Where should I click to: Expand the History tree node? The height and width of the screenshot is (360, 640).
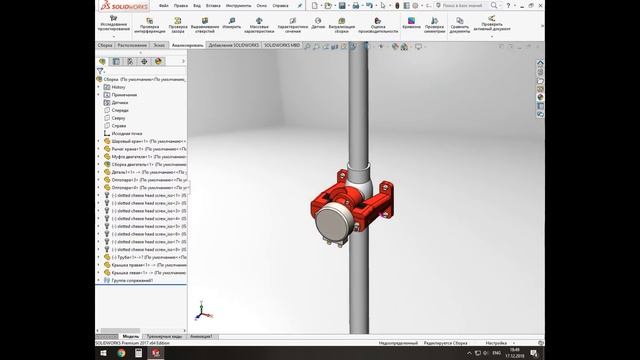click(x=98, y=87)
